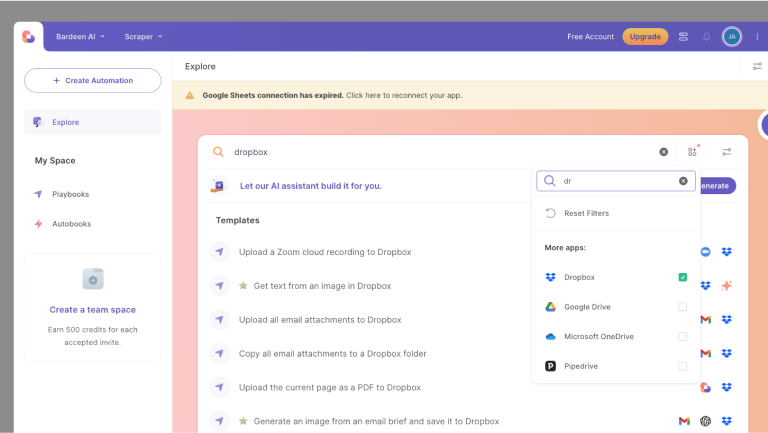Open Autobooks in the sidebar
The image size is (768, 433).
(x=71, y=224)
